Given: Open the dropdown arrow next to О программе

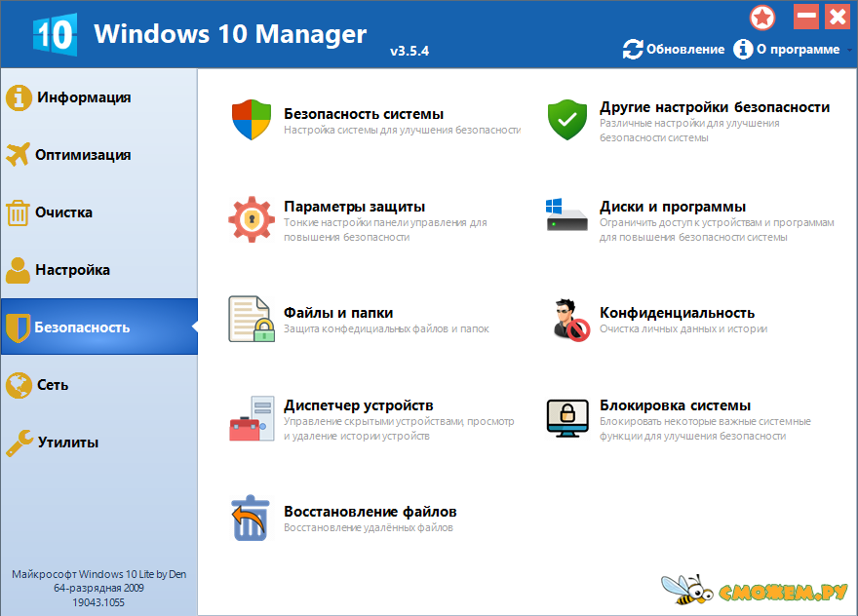Looking at the screenshot, I should pos(849,50).
